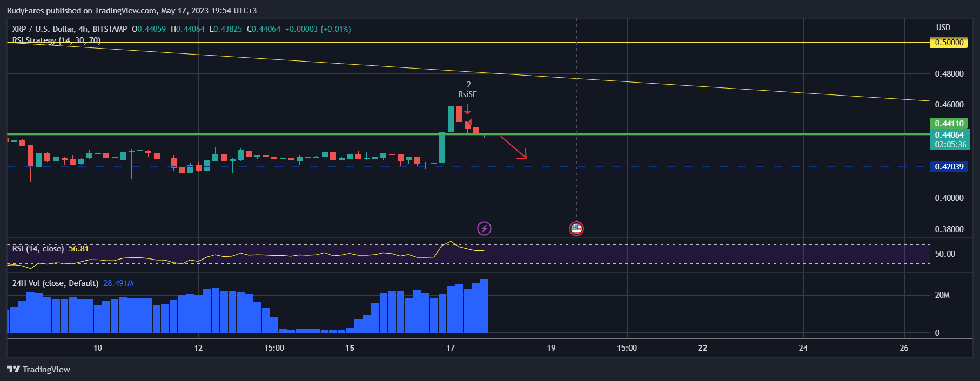Click the TradingView logo at bottom left
Viewport: 980px width, 381px height.
click(x=39, y=370)
